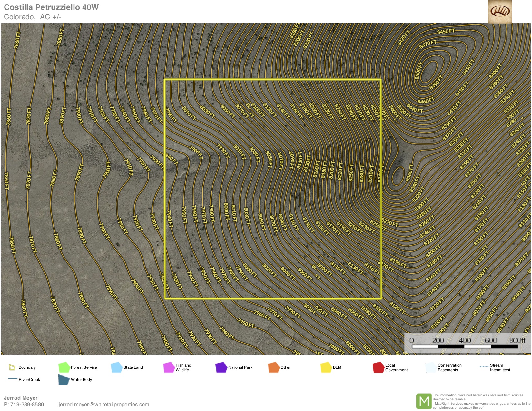Click the light blue State Land swatch
This screenshot has width=532, height=411.
click(x=116, y=367)
